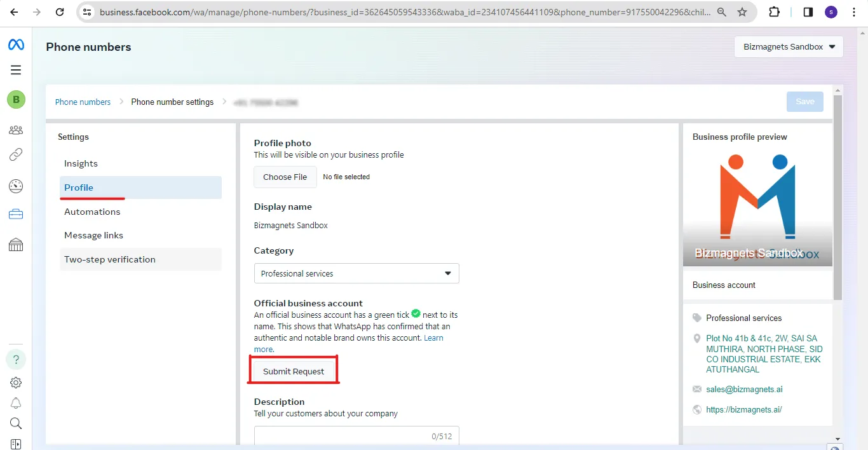
Task: Click the zoom magnifier in address bar
Action: [x=722, y=12]
